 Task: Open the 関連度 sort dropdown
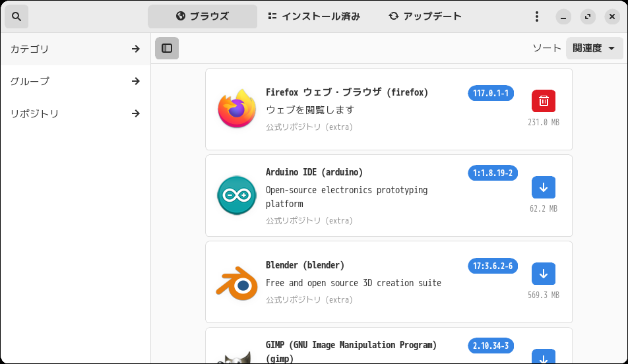(x=594, y=48)
